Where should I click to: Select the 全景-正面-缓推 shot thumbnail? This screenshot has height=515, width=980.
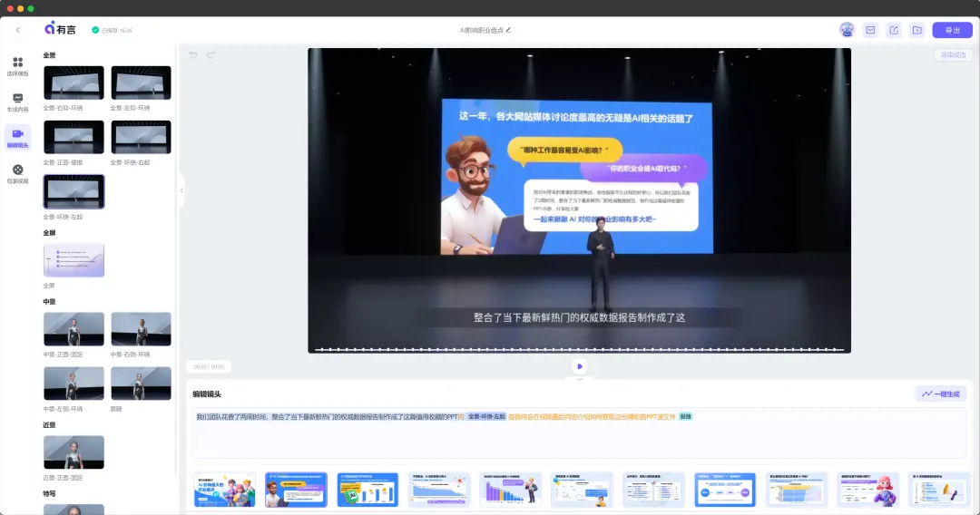pos(73,137)
